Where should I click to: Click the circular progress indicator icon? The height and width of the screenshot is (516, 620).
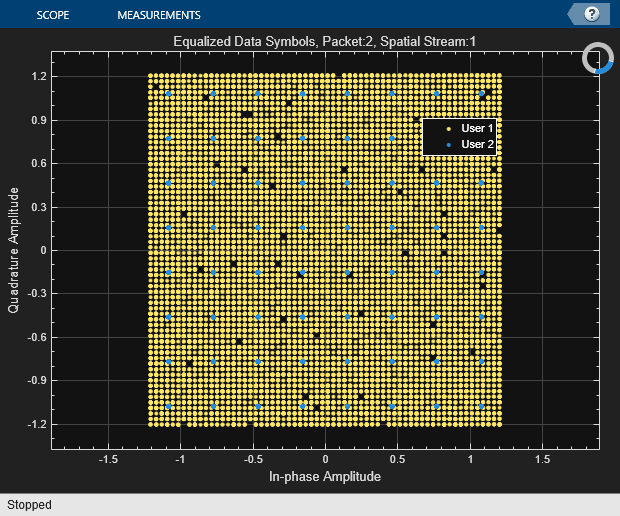(x=598, y=58)
